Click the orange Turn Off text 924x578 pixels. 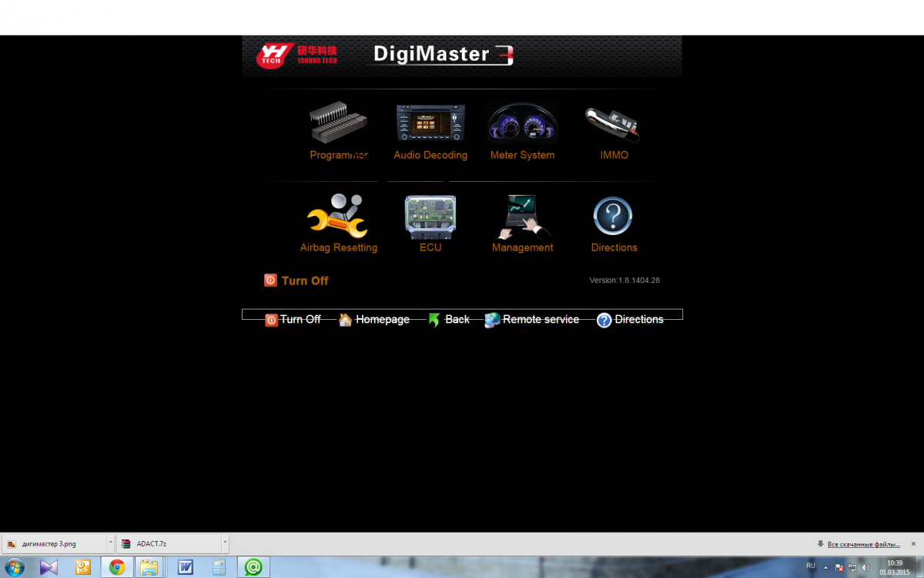coord(305,281)
